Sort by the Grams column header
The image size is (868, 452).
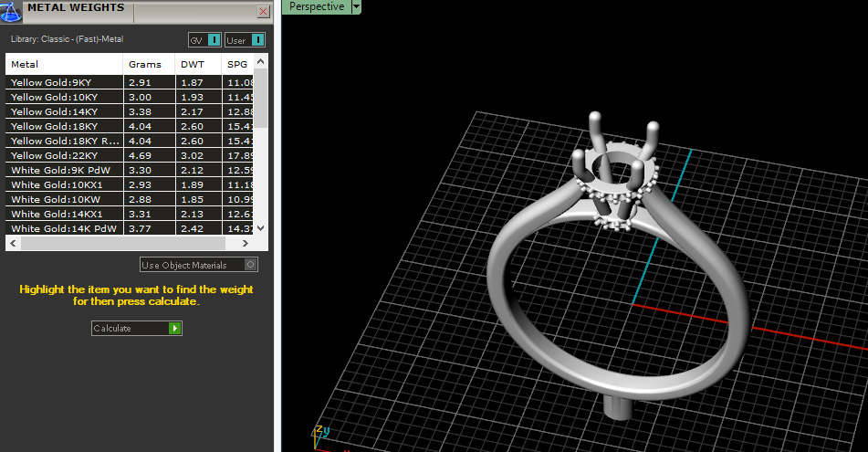[x=149, y=64]
